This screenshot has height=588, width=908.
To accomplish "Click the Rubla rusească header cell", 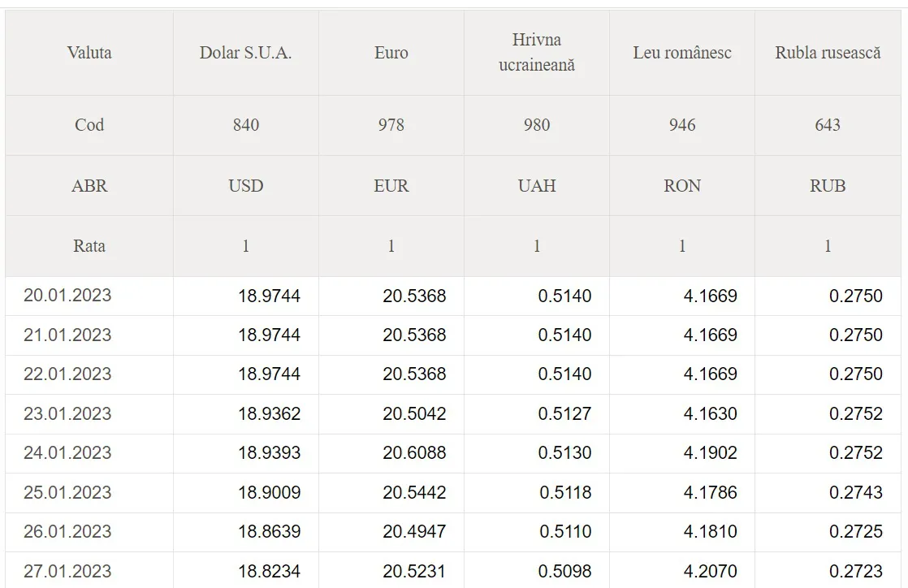I will pos(828,53).
